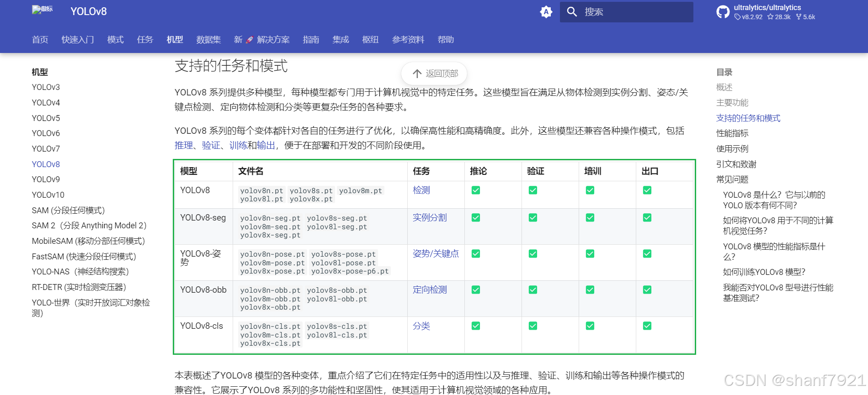Select YOLOv3 in the sidebar
The image size is (868, 395).
coord(46,87)
